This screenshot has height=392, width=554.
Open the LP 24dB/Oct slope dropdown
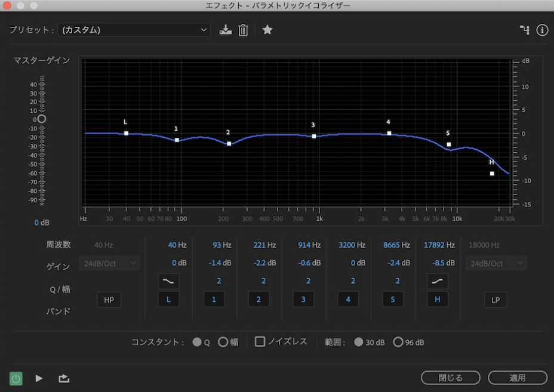pyautogui.click(x=495, y=263)
